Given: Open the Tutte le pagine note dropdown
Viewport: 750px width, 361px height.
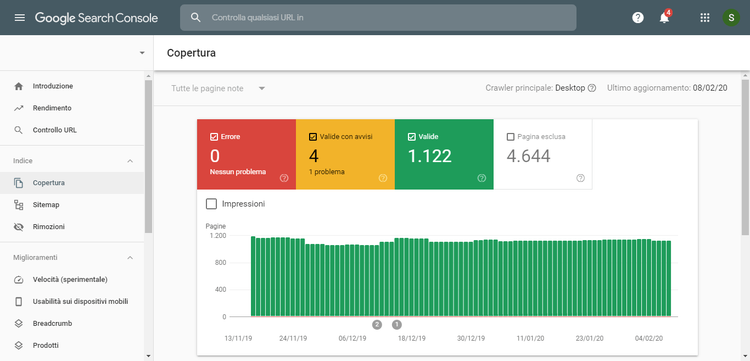Looking at the screenshot, I should pyautogui.click(x=218, y=88).
